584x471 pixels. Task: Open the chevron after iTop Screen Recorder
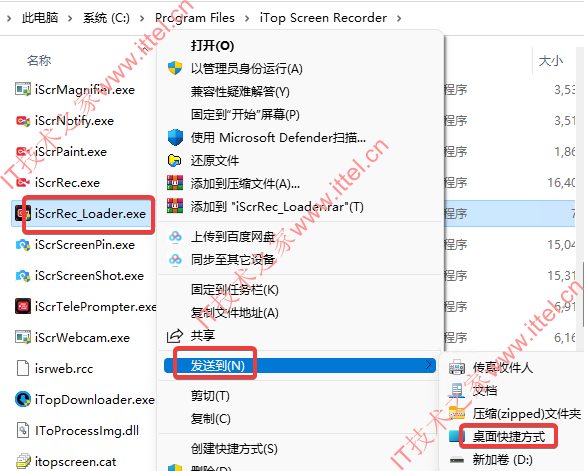tap(399, 18)
